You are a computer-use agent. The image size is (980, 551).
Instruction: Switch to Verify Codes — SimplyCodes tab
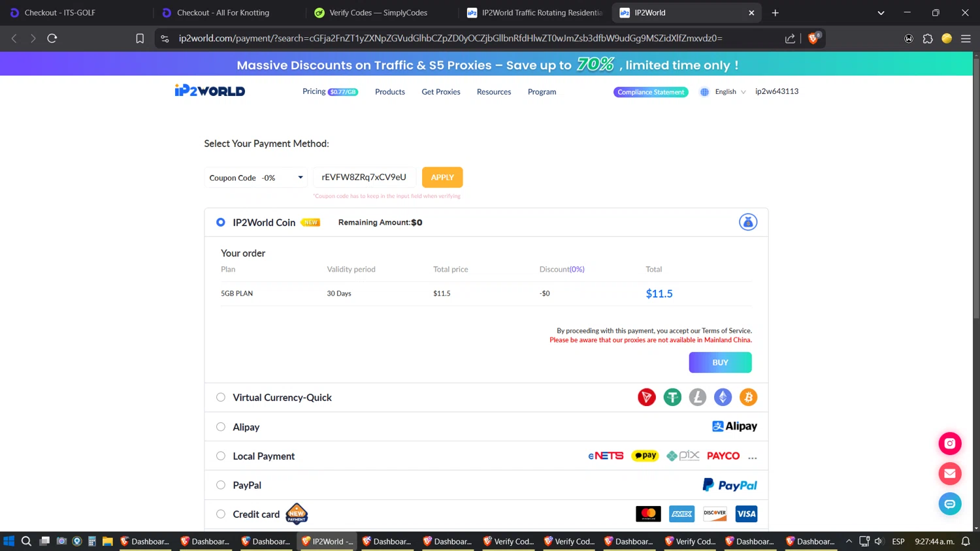(381, 12)
